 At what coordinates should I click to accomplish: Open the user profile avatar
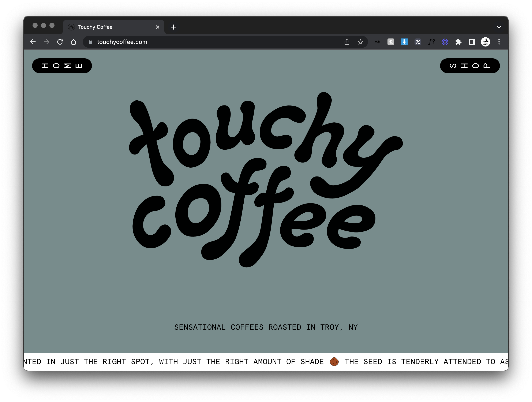485,42
